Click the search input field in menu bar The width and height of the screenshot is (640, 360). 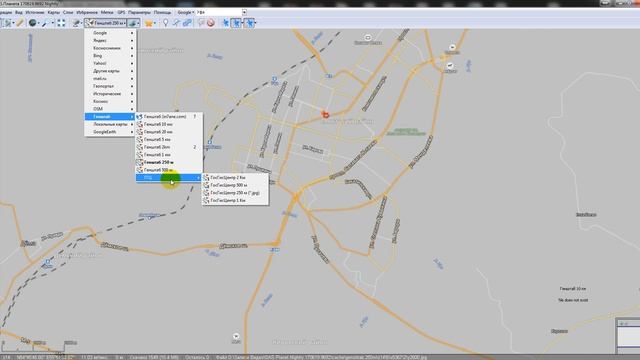click(219, 12)
